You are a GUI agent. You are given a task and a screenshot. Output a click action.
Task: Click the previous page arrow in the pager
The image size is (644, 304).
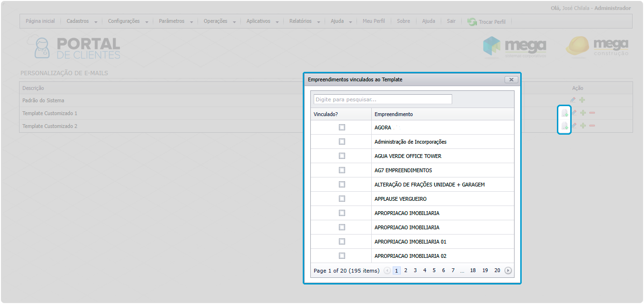click(x=387, y=271)
